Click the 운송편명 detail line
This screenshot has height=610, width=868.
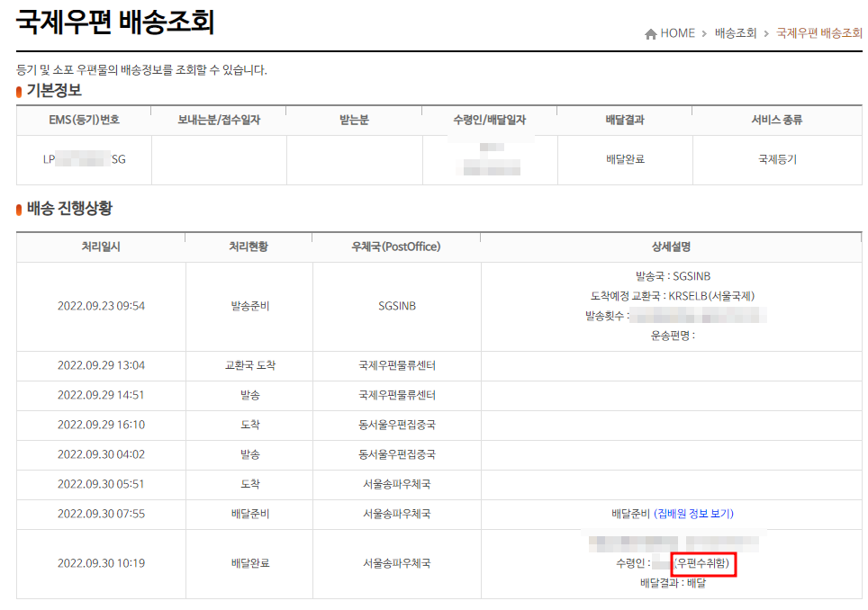[x=673, y=336]
